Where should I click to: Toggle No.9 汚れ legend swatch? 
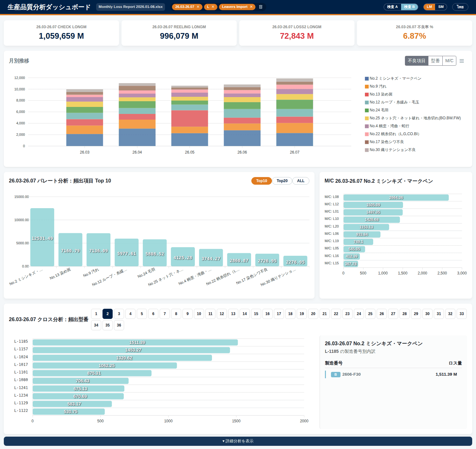point(367,86)
